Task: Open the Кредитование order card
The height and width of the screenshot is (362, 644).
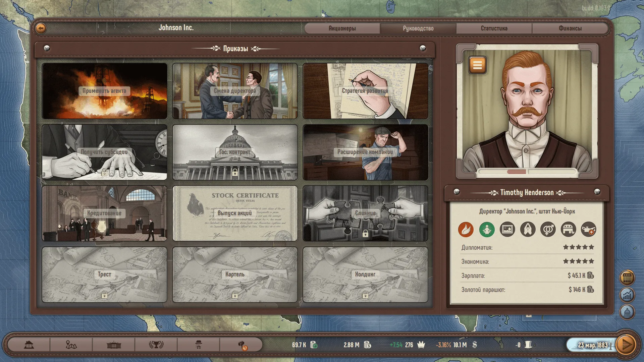Action: tap(105, 214)
